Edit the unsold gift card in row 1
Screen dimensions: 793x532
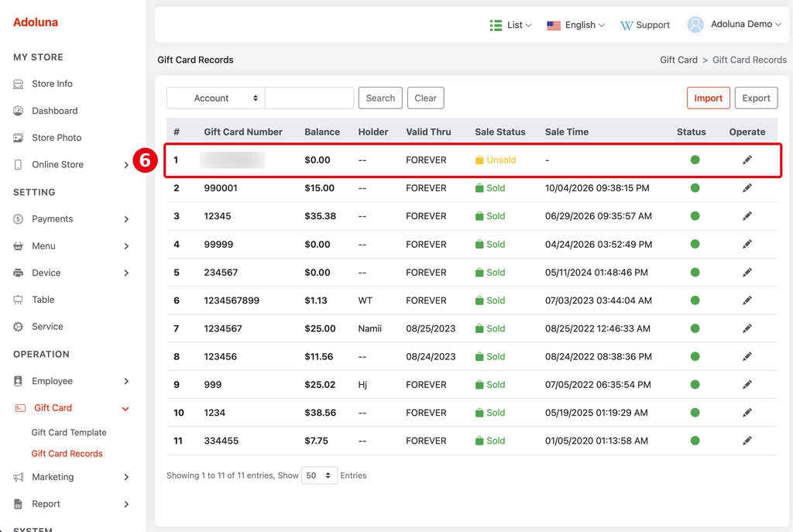pyautogui.click(x=747, y=160)
